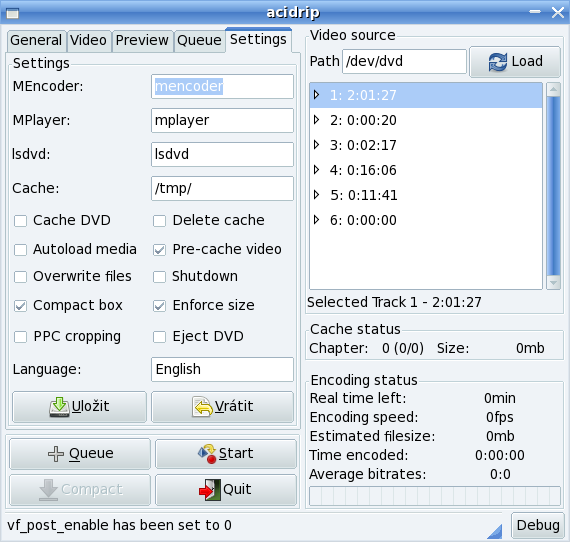
Task: Click the Vrátit revert arrow icon
Action: coord(202,407)
